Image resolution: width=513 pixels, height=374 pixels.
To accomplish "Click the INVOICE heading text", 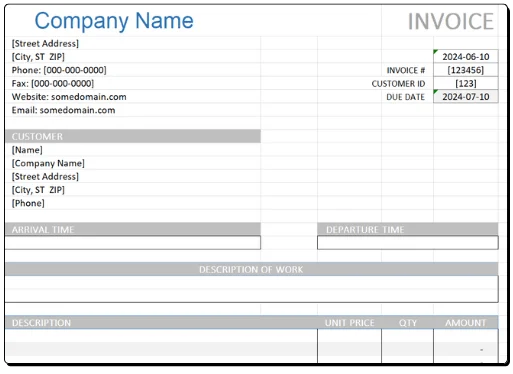I will pyautogui.click(x=451, y=22).
